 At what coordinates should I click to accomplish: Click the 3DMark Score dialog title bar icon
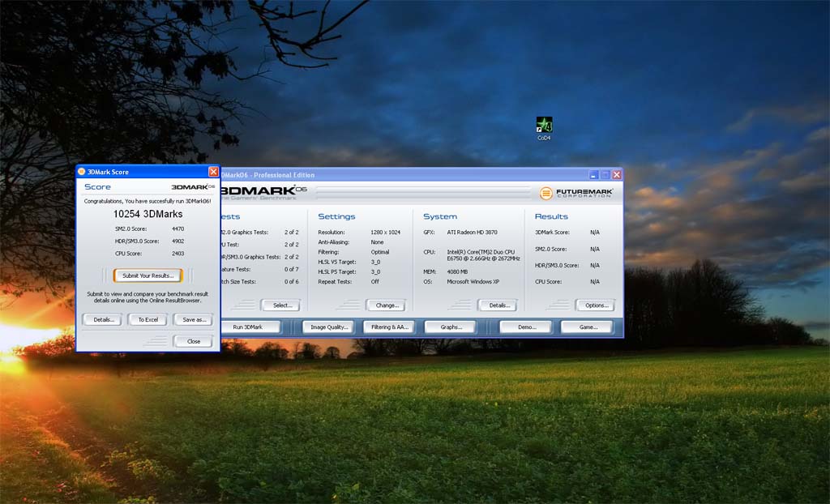coord(81,172)
